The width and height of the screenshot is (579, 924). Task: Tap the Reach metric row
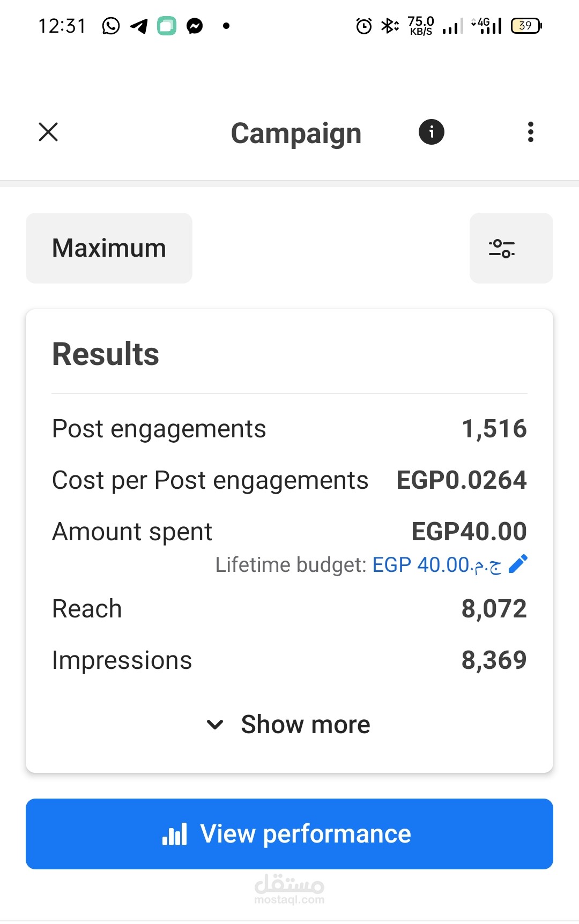click(289, 609)
